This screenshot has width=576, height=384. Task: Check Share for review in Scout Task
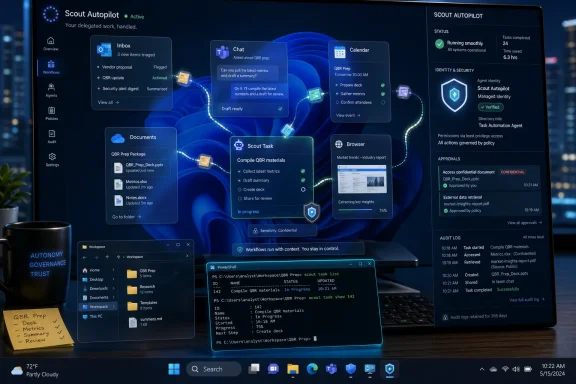coord(240,198)
